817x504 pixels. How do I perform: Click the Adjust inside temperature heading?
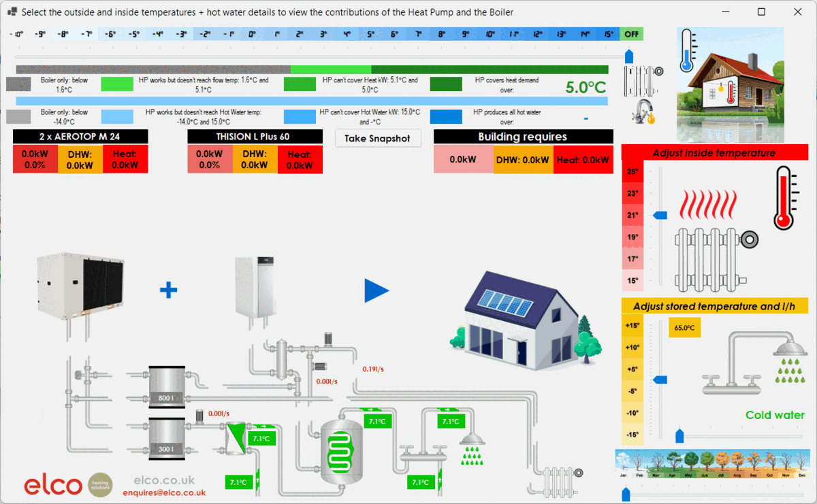(714, 152)
